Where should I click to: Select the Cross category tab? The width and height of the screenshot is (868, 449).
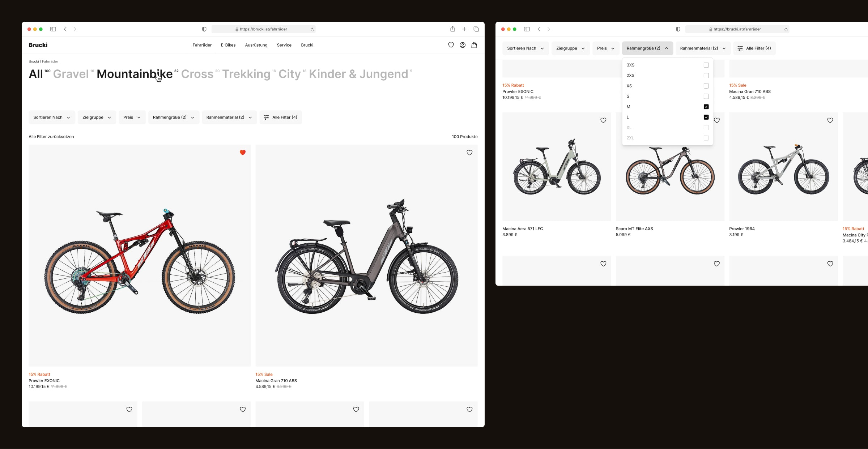(197, 74)
